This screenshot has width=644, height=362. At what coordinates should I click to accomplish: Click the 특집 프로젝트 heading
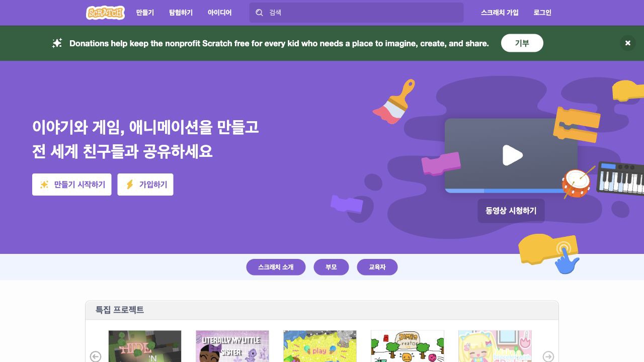coord(120,310)
